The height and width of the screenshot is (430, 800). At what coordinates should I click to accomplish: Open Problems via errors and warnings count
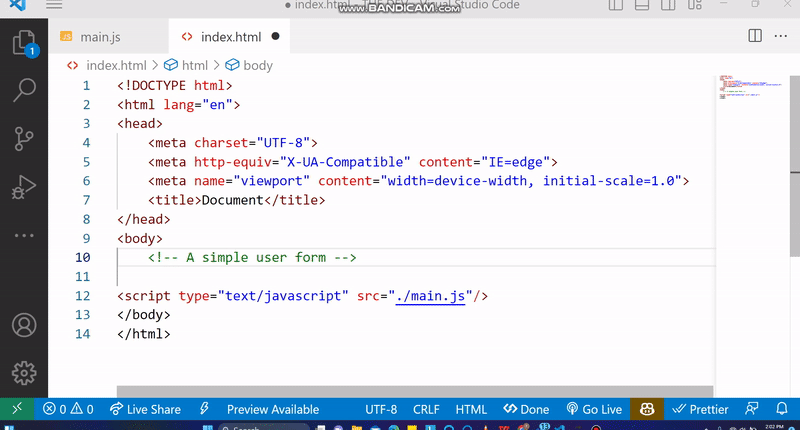68,409
